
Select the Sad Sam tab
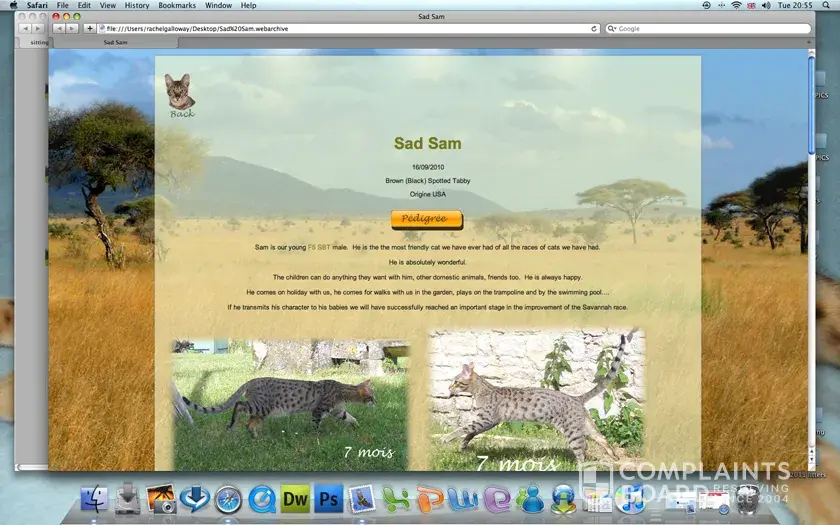pyautogui.click(x=115, y=42)
